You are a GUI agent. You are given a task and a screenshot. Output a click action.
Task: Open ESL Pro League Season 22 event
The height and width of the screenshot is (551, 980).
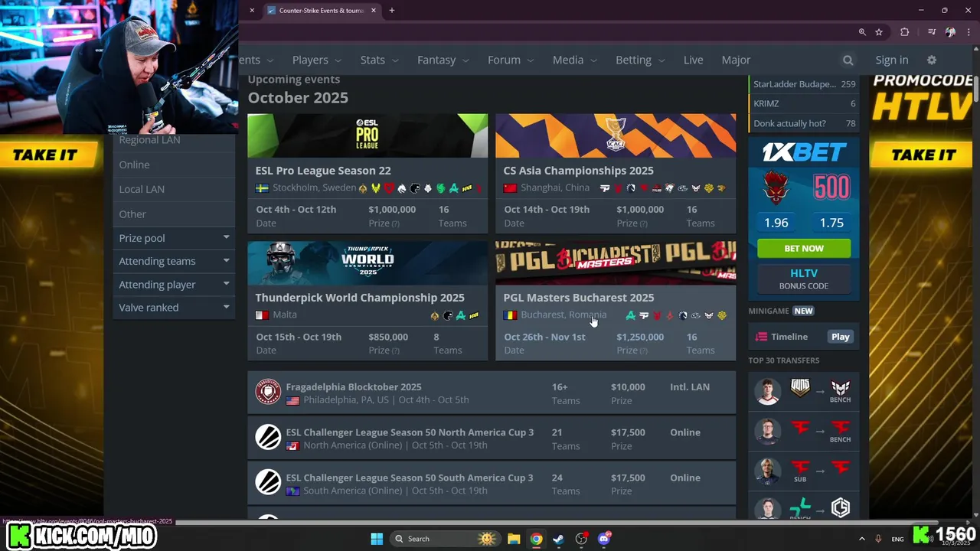coord(323,171)
